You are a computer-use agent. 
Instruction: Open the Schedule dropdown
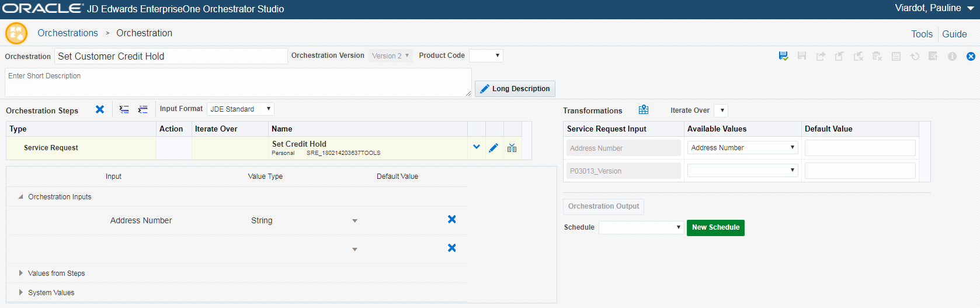coord(641,227)
